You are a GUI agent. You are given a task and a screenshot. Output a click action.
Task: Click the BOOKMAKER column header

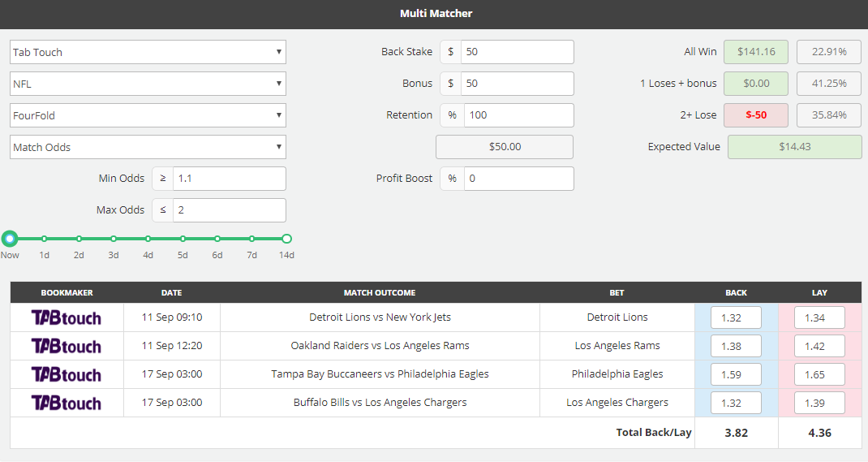[67, 292]
